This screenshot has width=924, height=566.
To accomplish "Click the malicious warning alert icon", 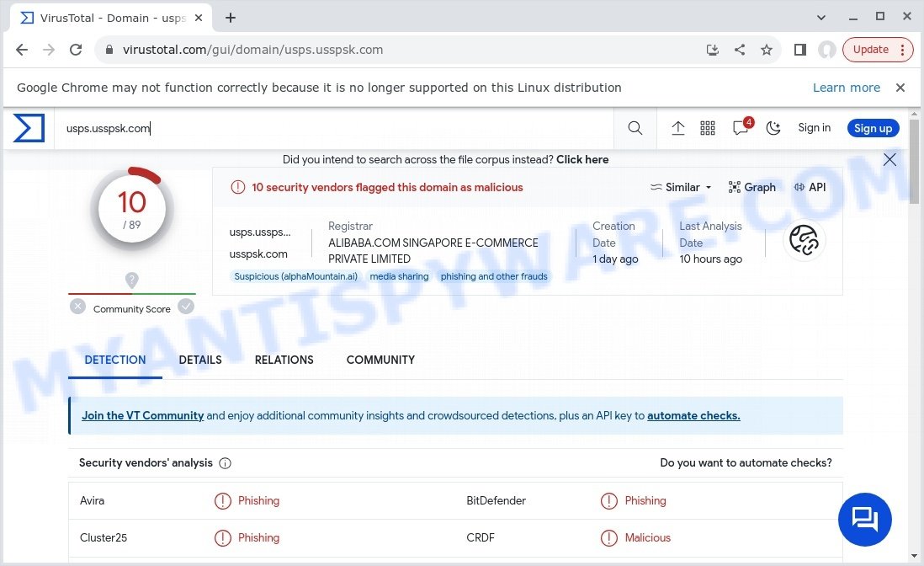I will pyautogui.click(x=237, y=188).
